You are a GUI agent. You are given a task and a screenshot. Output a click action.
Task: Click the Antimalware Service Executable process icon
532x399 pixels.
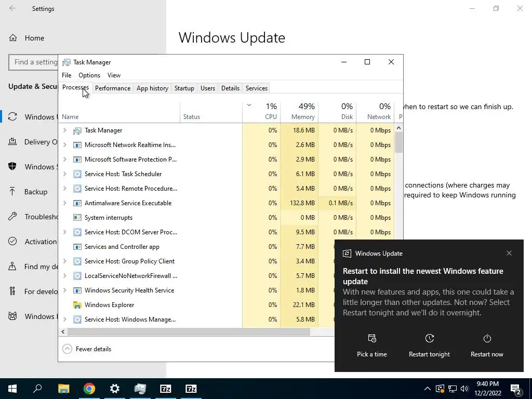coord(77,203)
